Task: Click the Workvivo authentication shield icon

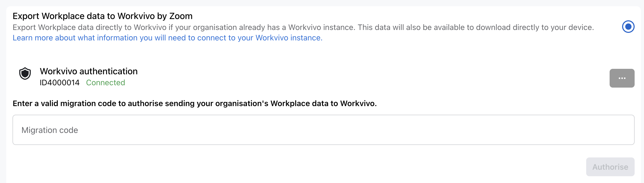Action: pos(25,74)
